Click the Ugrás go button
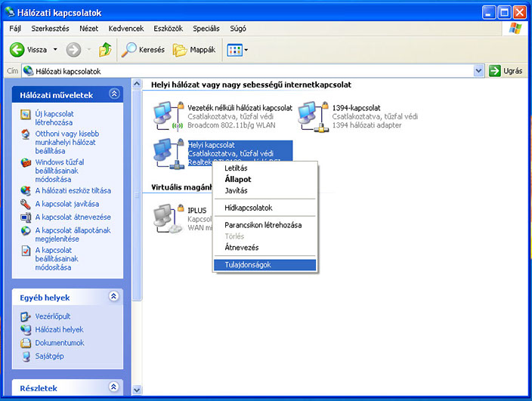The image size is (532, 401). click(x=506, y=71)
